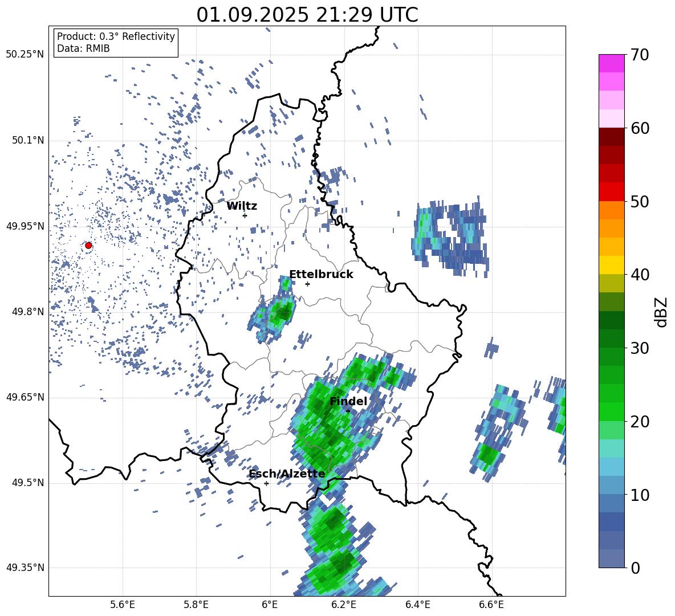Click the 5.8°E longitude label
Screen dimensions: 675x616
click(196, 605)
